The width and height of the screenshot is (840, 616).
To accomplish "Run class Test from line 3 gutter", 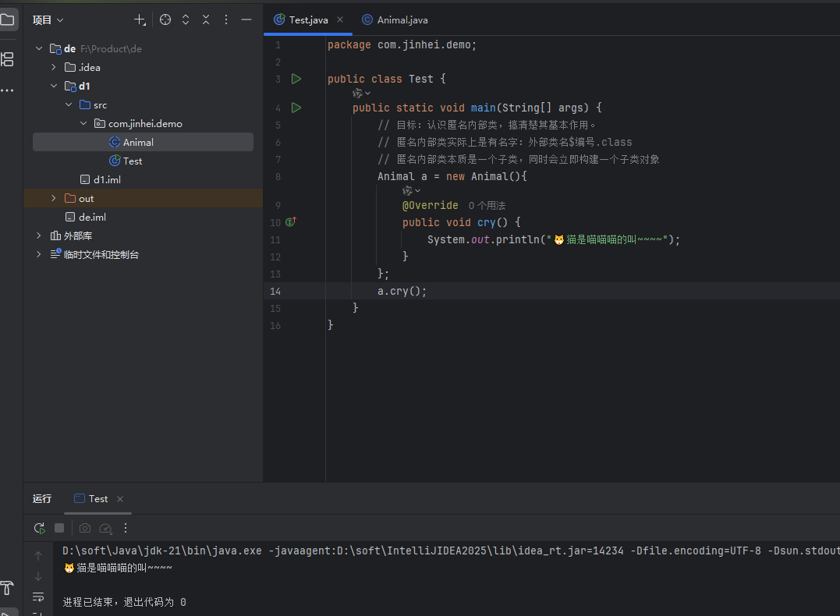I will coord(296,79).
